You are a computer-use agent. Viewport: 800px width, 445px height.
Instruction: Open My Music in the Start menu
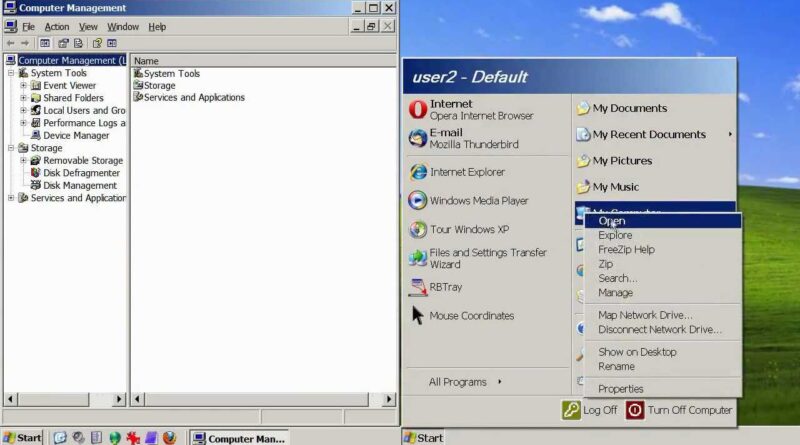(608, 187)
